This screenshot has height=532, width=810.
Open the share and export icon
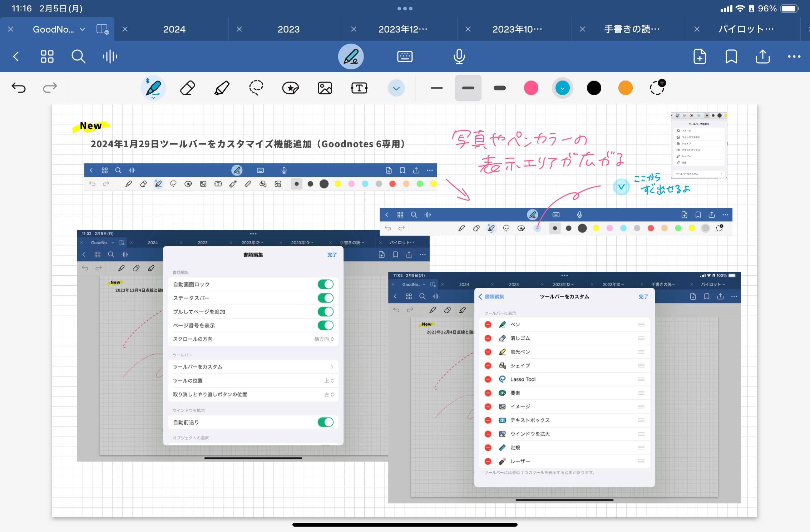762,56
